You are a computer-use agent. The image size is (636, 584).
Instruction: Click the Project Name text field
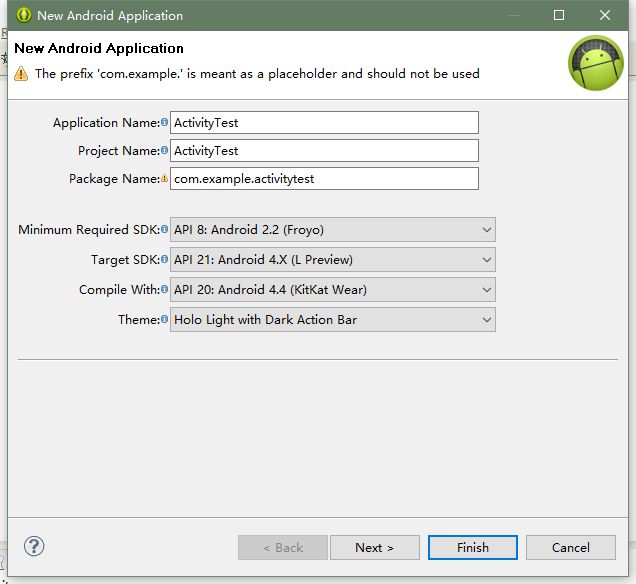click(x=324, y=150)
